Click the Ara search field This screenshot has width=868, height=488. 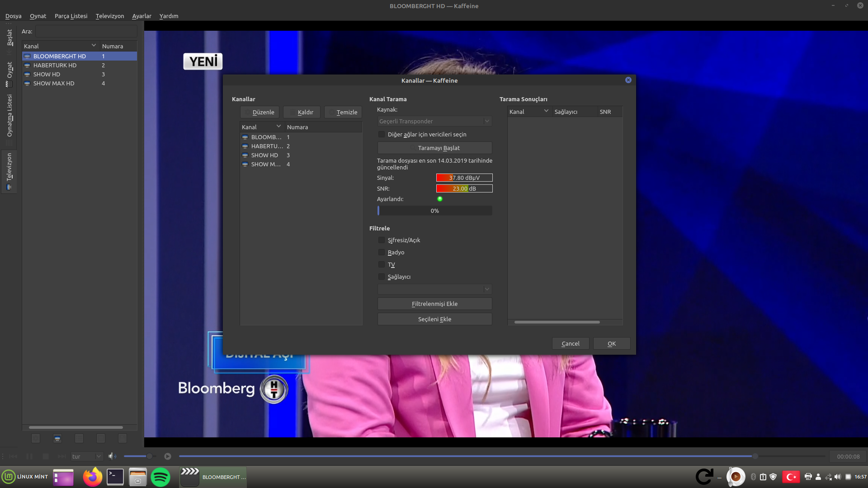86,31
